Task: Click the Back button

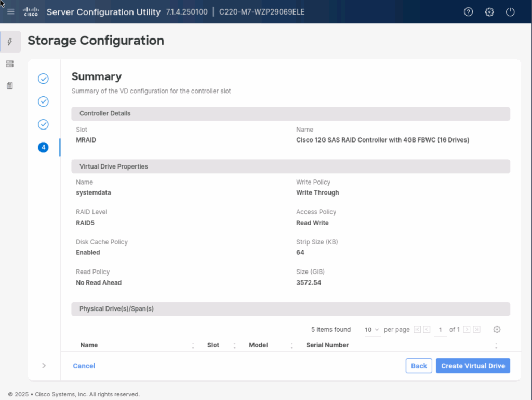Action: 419,366
